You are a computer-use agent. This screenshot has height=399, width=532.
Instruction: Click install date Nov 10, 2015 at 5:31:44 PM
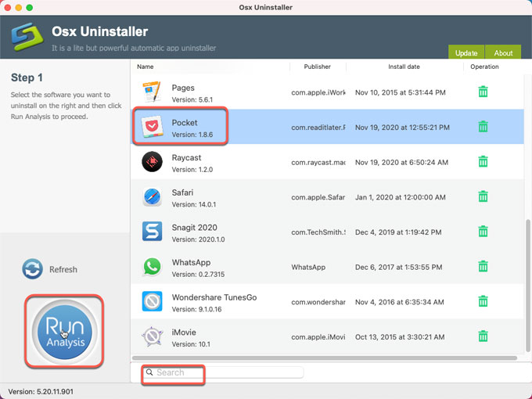coord(401,92)
